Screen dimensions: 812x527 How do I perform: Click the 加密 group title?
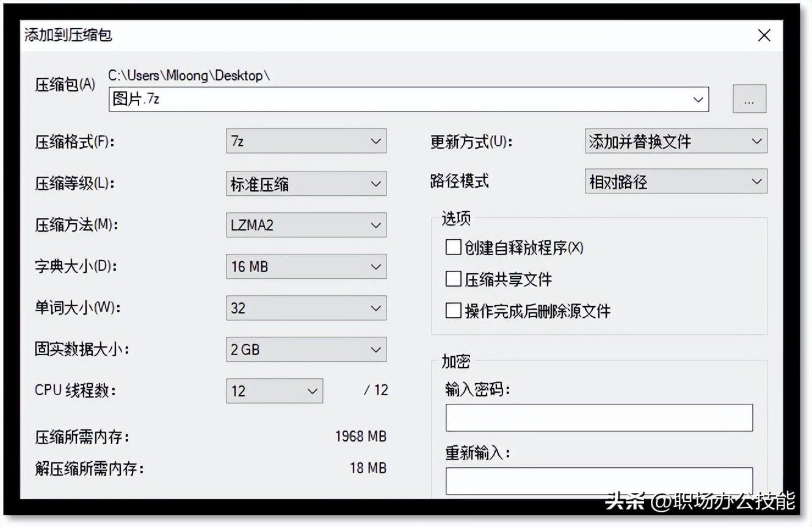(x=455, y=361)
